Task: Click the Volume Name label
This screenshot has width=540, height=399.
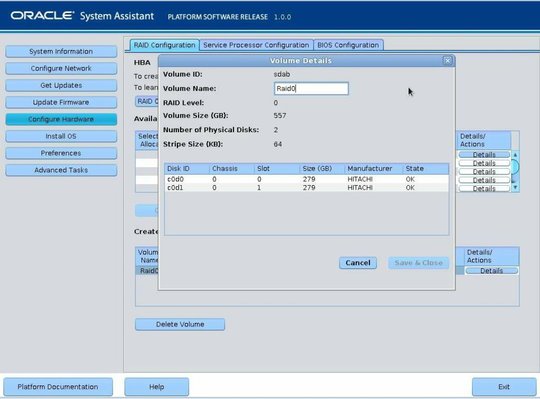Action: coord(189,88)
